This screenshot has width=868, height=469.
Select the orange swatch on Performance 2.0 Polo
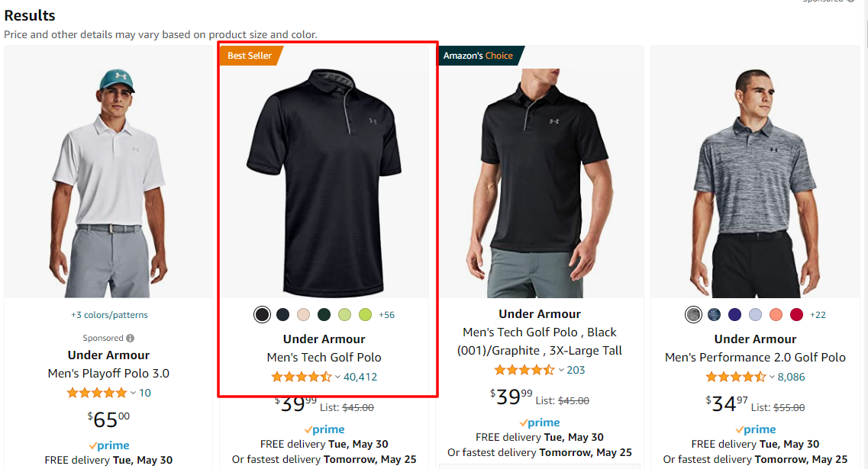coord(776,315)
